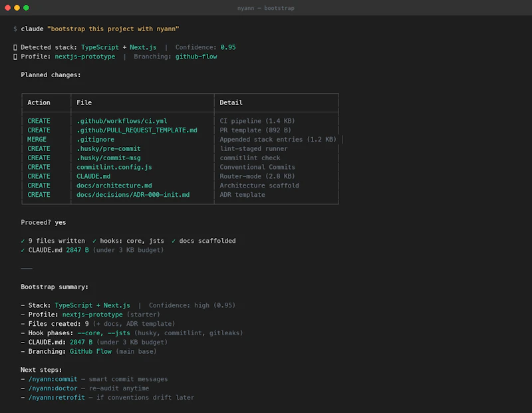The height and width of the screenshot is (413, 532).
Task: Click the file 'docs/architecture.md'
Action: pyautogui.click(x=114, y=186)
